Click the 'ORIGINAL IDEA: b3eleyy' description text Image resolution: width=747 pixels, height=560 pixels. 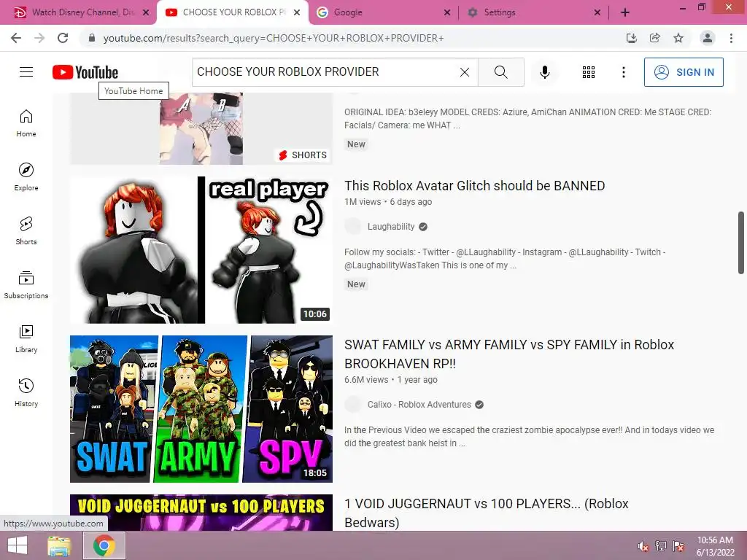coord(528,119)
